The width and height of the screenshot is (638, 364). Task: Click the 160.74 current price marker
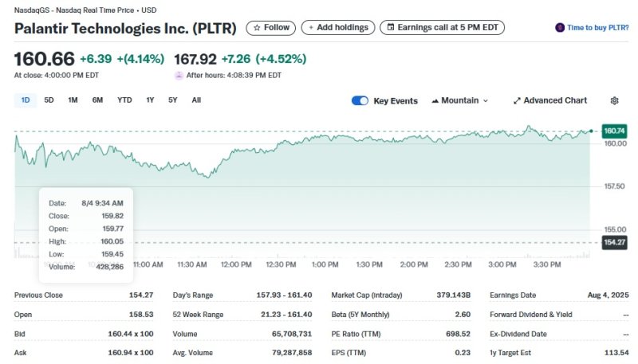[x=614, y=131]
